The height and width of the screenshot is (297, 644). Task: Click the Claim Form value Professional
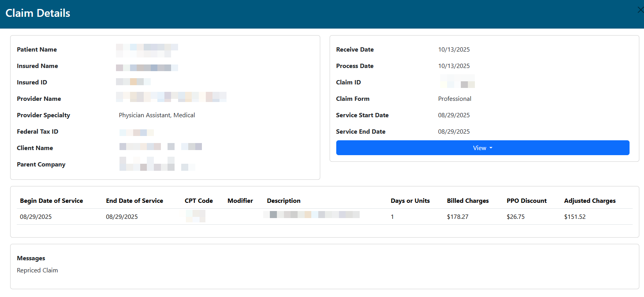(455, 99)
